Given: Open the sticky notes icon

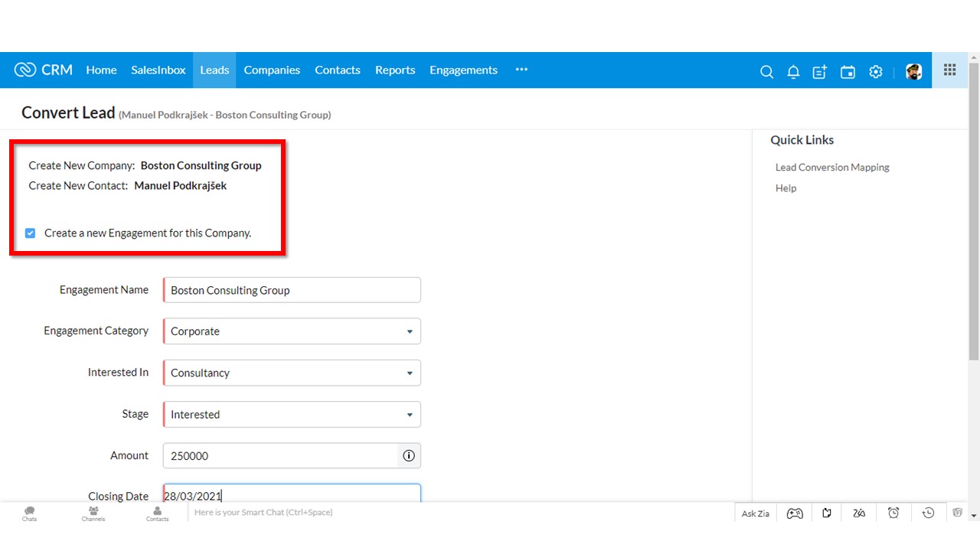Looking at the screenshot, I should pyautogui.click(x=827, y=514).
